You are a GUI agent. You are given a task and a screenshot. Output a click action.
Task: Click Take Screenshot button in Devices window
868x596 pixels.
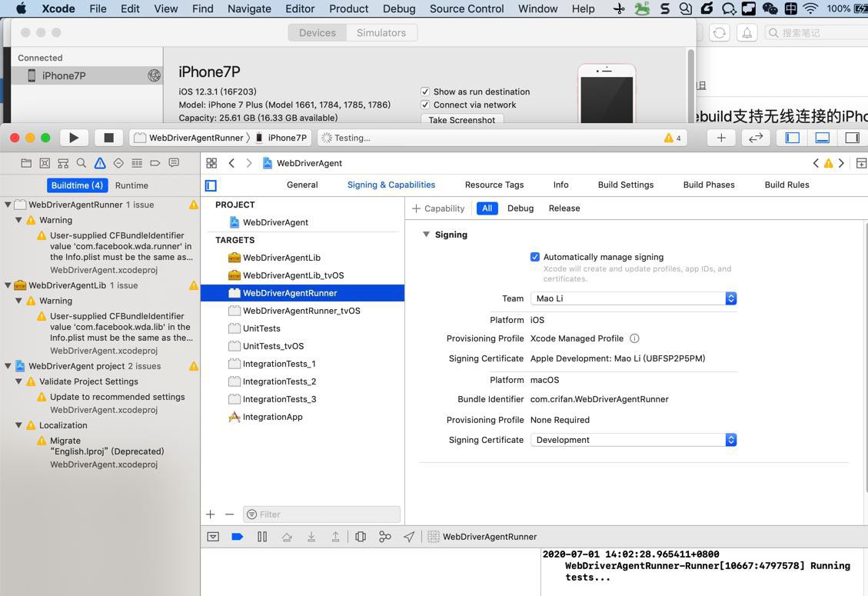tap(462, 120)
